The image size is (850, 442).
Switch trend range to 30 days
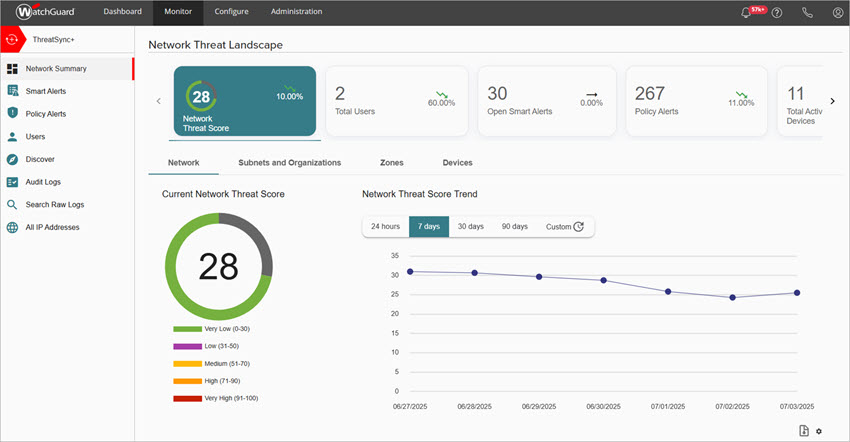471,227
